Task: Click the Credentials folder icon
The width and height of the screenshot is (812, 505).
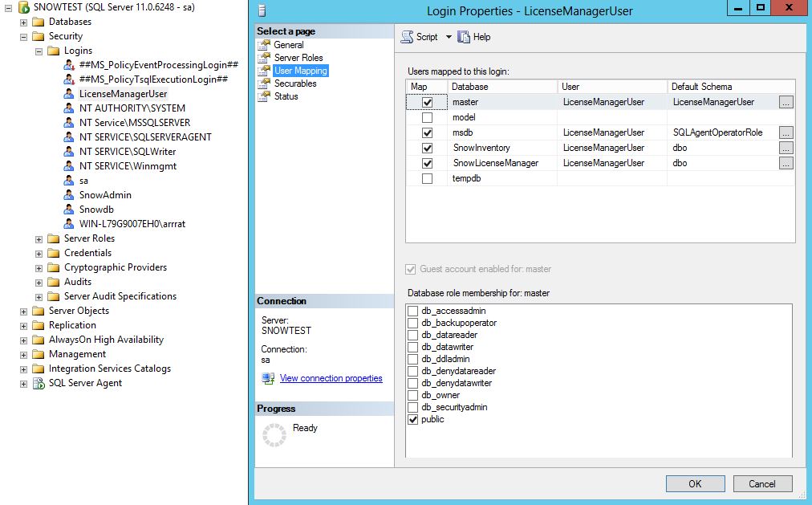Action: pos(53,253)
